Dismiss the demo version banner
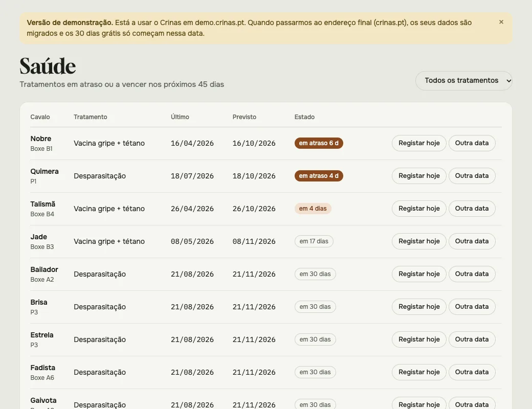This screenshot has width=532, height=409. pyautogui.click(x=501, y=22)
